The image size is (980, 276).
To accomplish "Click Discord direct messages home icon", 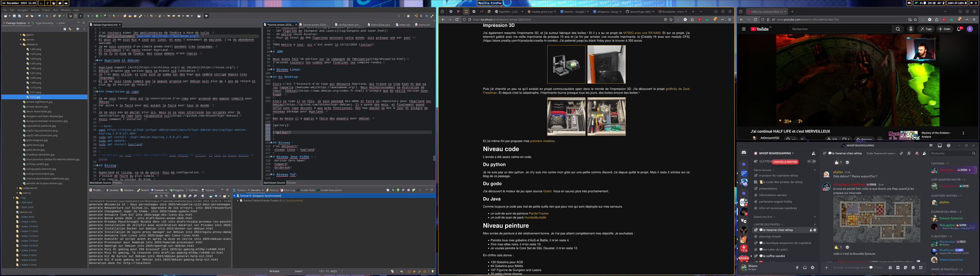I will (x=744, y=153).
